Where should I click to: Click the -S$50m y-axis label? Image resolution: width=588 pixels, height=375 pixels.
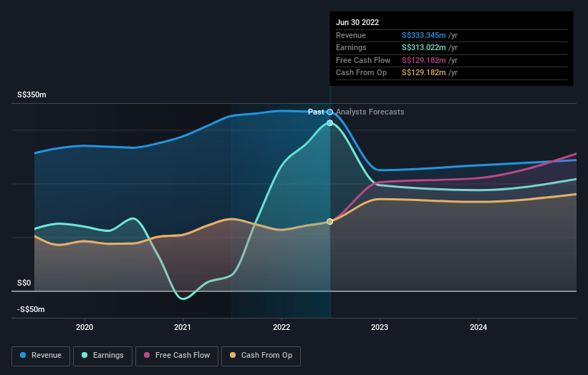pyautogui.click(x=32, y=309)
